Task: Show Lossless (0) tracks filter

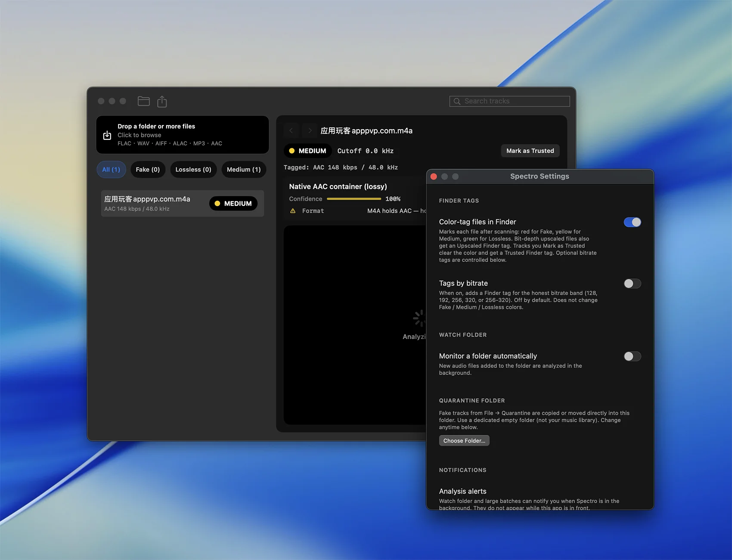Action: click(193, 170)
